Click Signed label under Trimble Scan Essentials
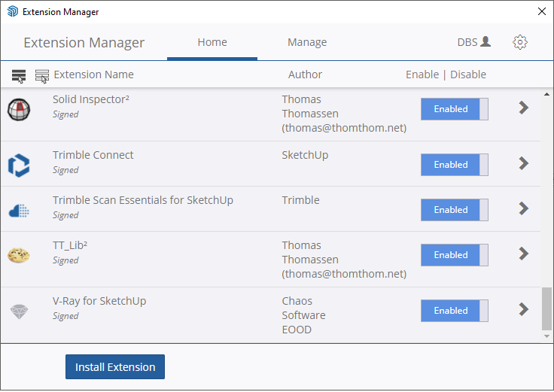The height and width of the screenshot is (392, 554). coord(65,215)
